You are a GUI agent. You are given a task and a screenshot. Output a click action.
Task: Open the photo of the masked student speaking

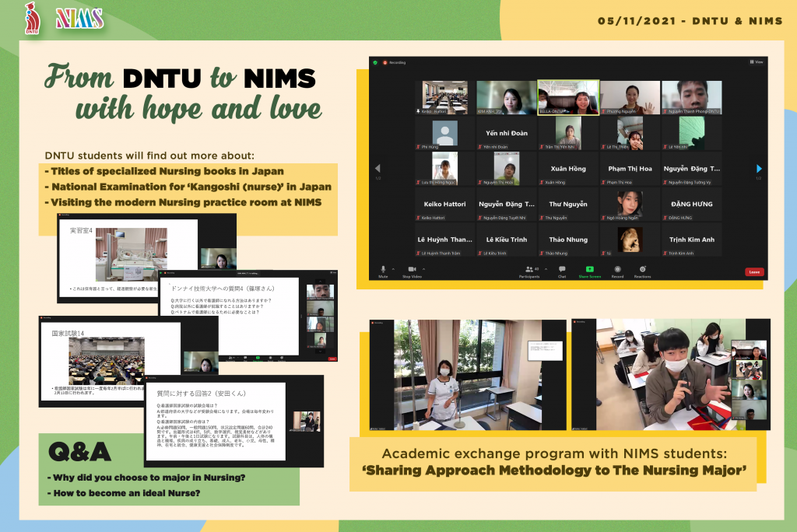671,374
